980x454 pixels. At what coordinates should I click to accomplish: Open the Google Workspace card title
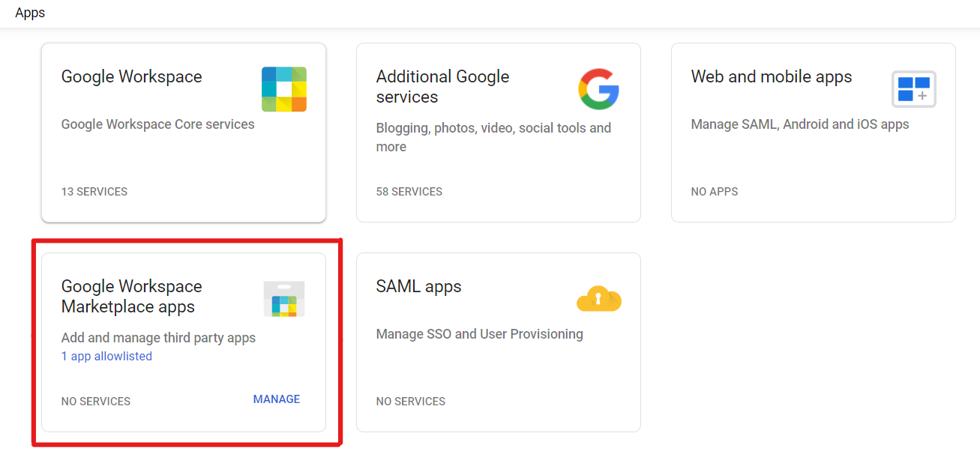tap(131, 76)
